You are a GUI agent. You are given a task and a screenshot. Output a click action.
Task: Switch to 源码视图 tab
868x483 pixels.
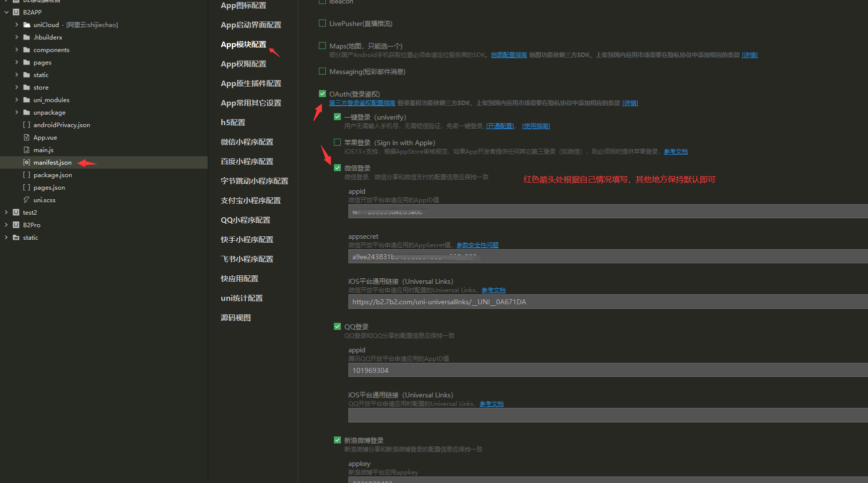[236, 318]
